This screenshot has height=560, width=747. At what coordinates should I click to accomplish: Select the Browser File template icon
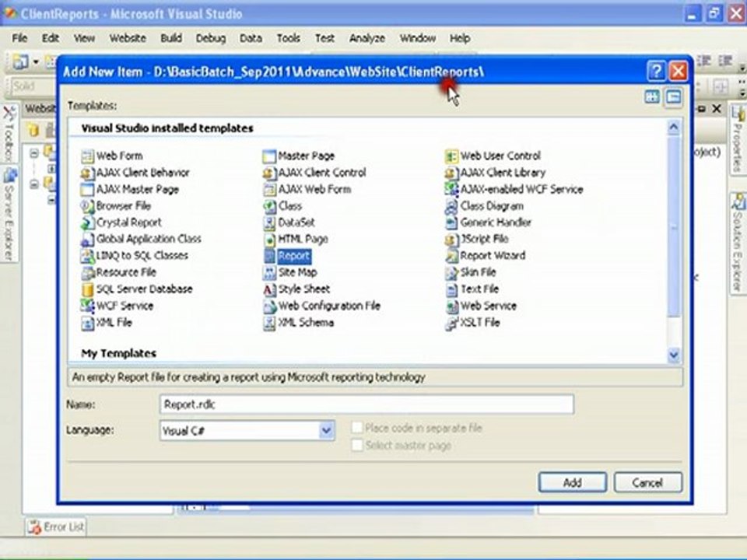click(x=87, y=206)
